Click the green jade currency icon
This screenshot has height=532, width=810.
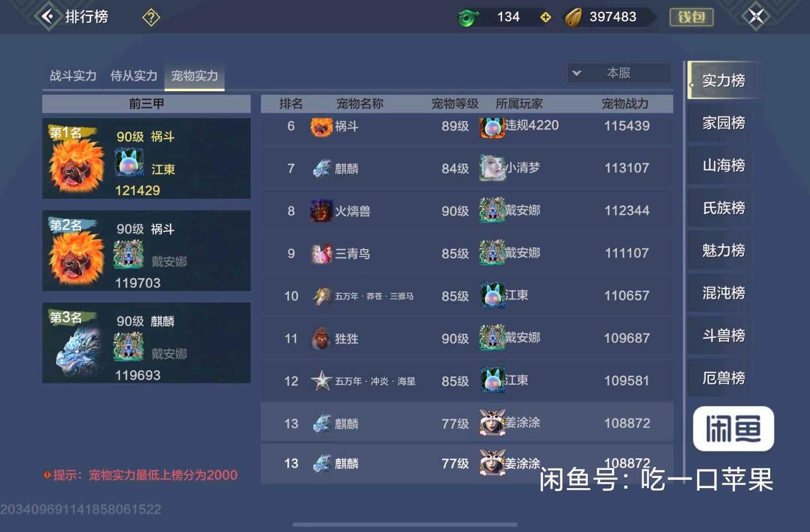[467, 18]
